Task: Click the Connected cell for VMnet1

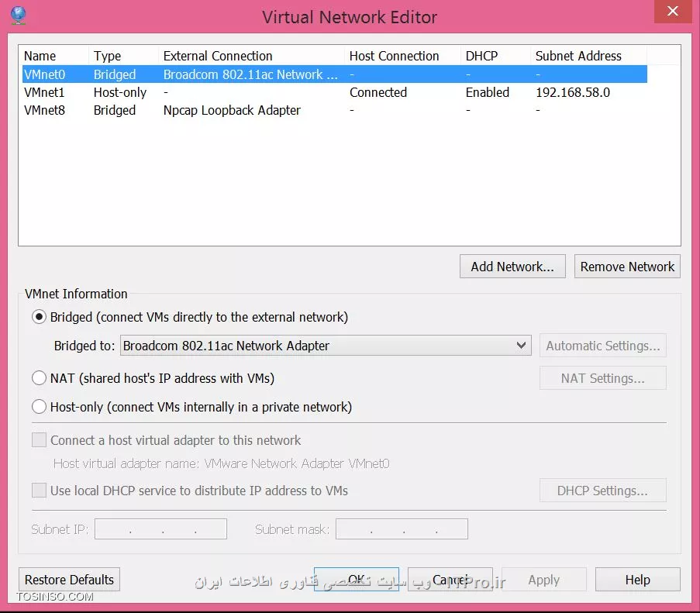Action: tap(378, 92)
